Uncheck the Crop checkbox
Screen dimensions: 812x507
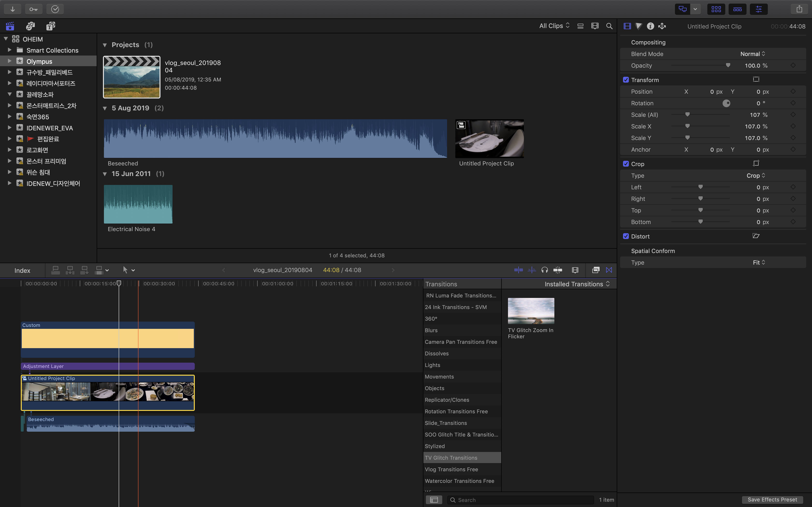(626, 164)
